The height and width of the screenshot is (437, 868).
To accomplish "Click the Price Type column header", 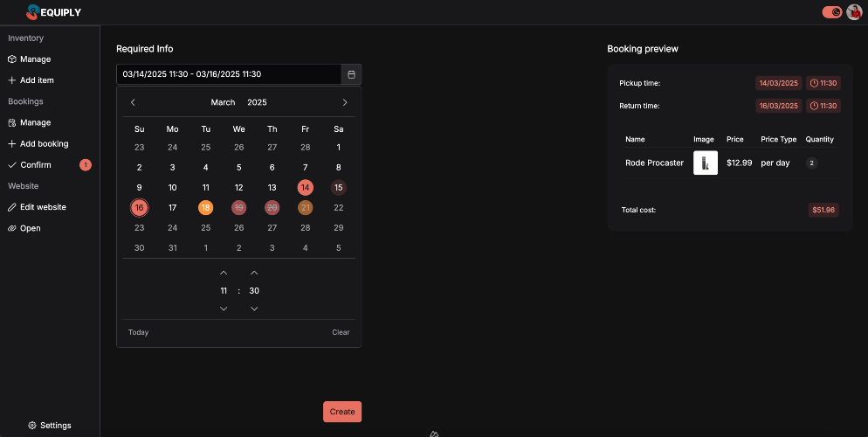I will [x=778, y=139].
